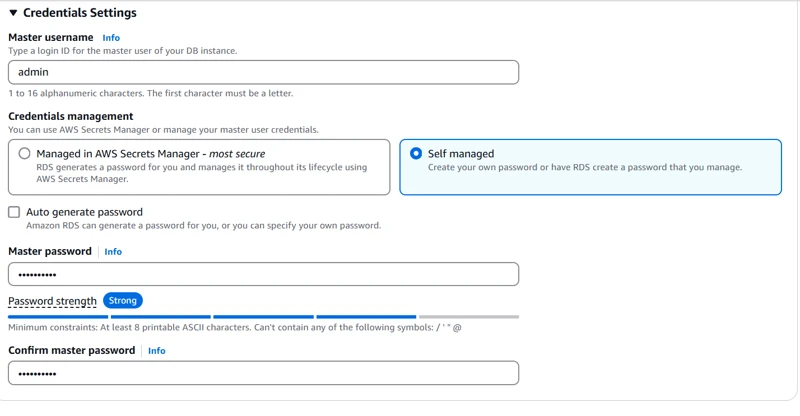
Task: Click the Master username input field
Action: (263, 72)
